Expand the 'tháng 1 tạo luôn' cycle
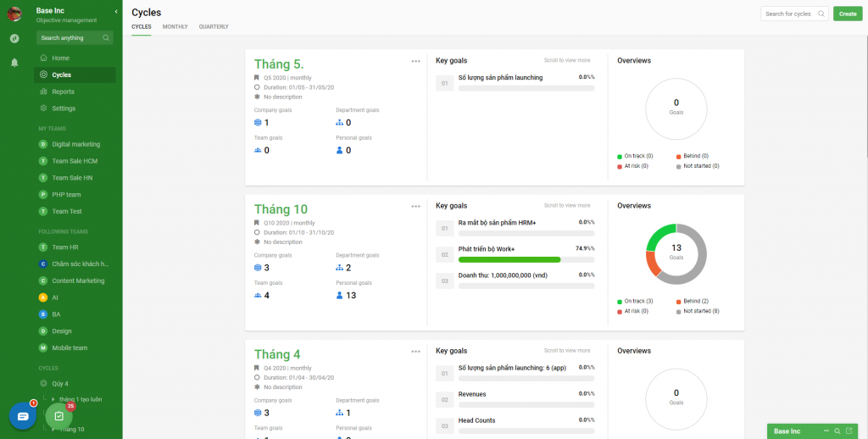The width and height of the screenshot is (868, 439). 53,398
